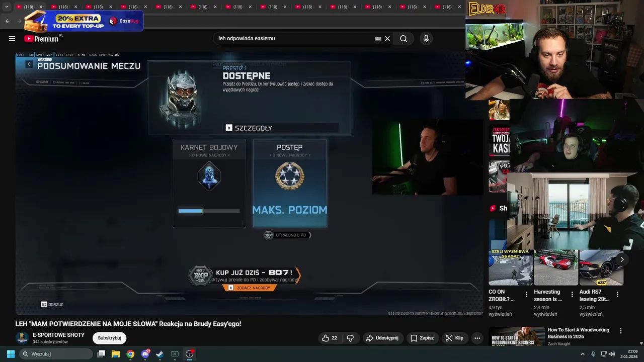
Task: Click Klip scissors button
Action: 454,338
